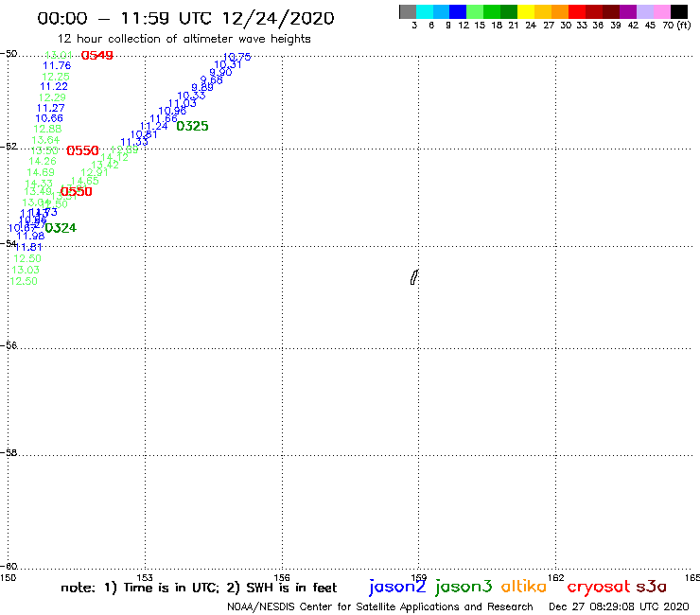This screenshot has height=615, width=700.
Task: Select the 10.66 wave height value
Action: pos(49,118)
